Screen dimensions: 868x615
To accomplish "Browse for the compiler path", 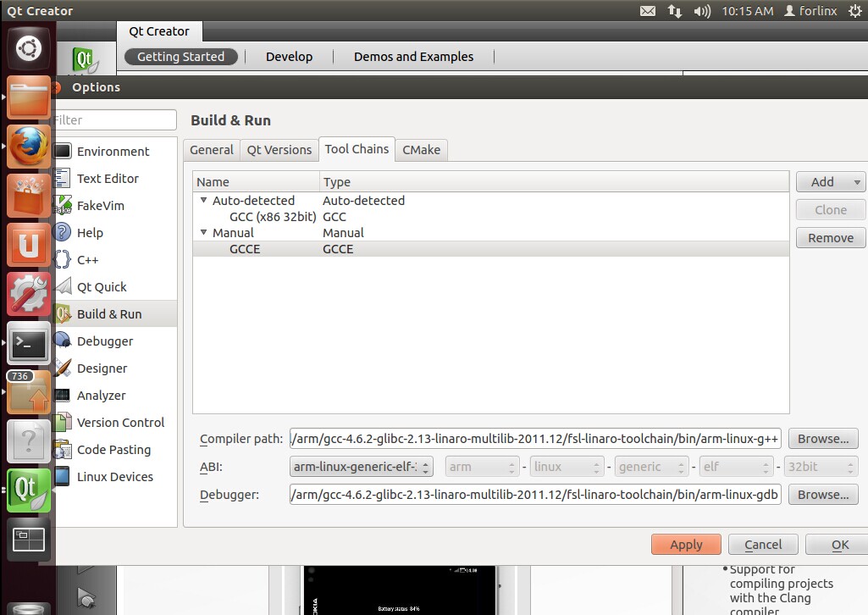I will point(823,439).
